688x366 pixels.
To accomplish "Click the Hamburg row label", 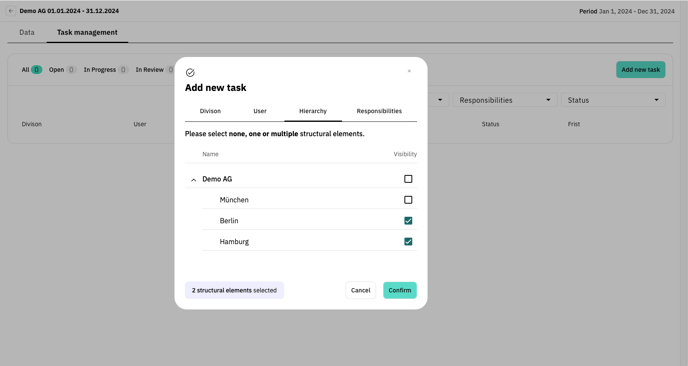I will tap(234, 242).
